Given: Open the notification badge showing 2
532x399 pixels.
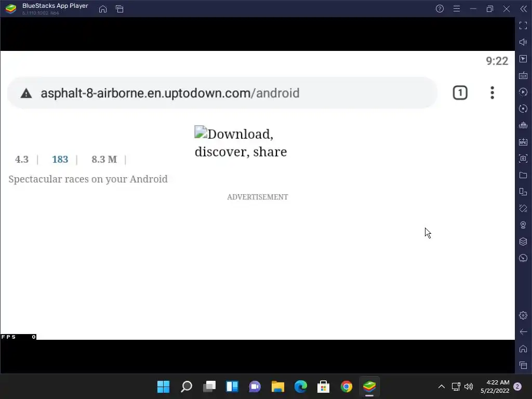Looking at the screenshot, I should click(x=517, y=387).
